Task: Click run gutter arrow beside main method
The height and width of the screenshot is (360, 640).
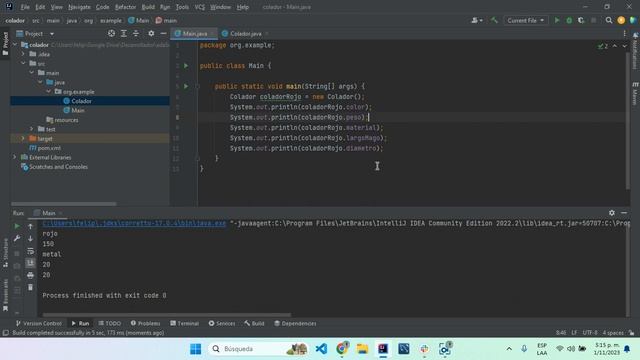Action: (x=186, y=86)
